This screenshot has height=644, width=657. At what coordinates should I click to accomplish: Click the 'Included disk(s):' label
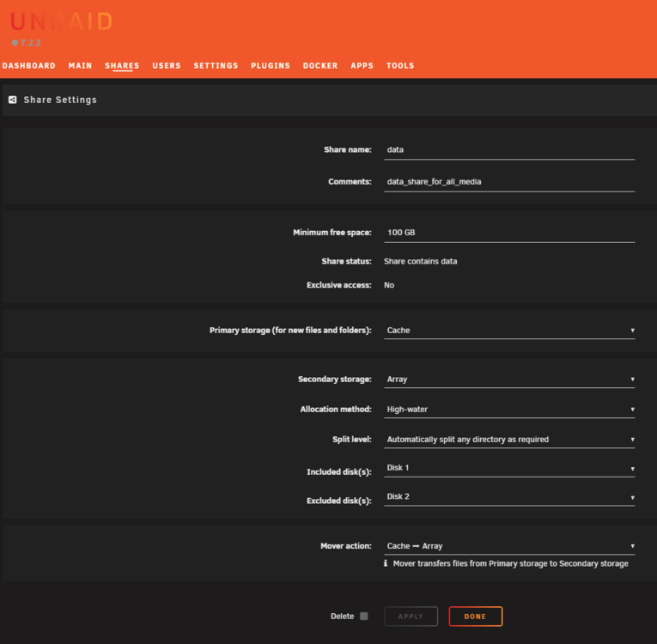pyautogui.click(x=339, y=472)
